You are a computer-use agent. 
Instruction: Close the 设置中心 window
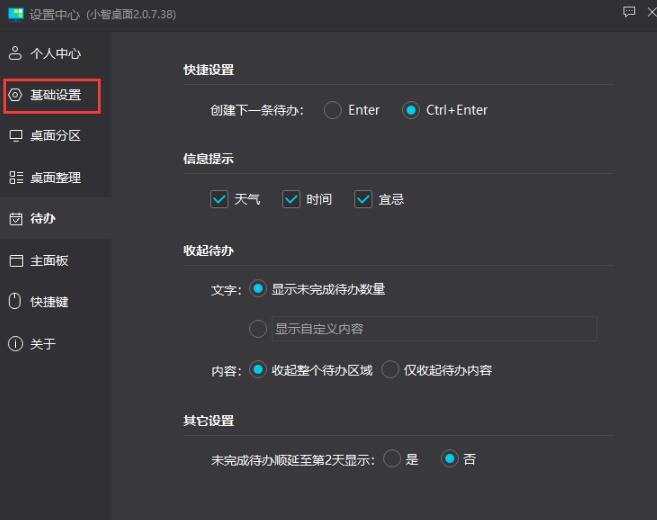click(652, 12)
